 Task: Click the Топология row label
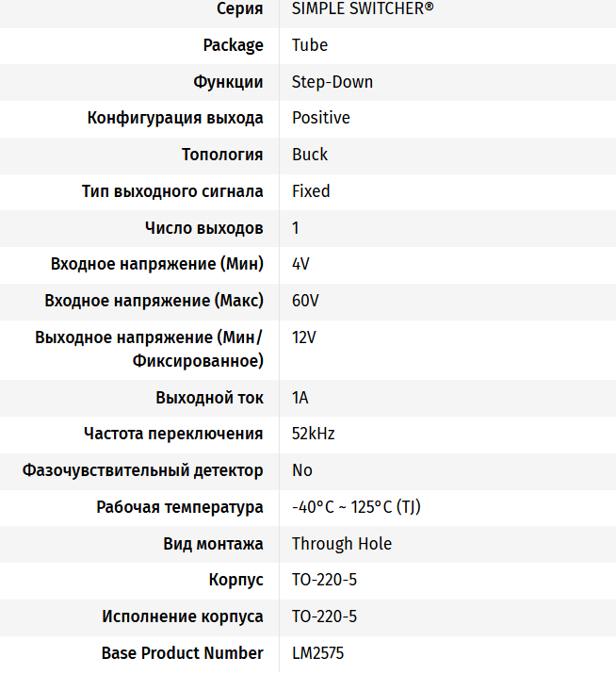pos(222,155)
